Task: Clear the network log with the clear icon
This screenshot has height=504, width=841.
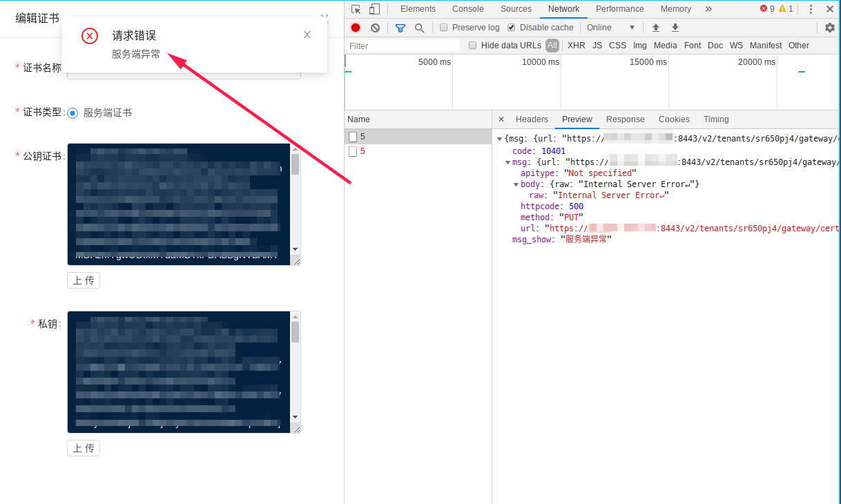Action: click(375, 27)
